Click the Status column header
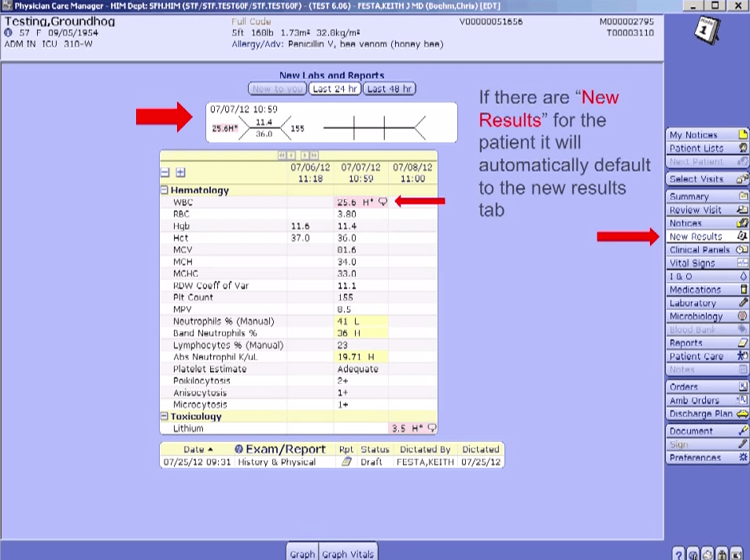Image resolution: width=750 pixels, height=560 pixels. coord(375,450)
